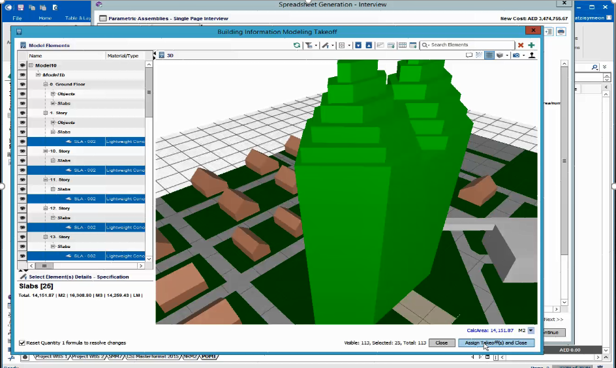
Task: Click the Close button
Action: click(x=442, y=343)
